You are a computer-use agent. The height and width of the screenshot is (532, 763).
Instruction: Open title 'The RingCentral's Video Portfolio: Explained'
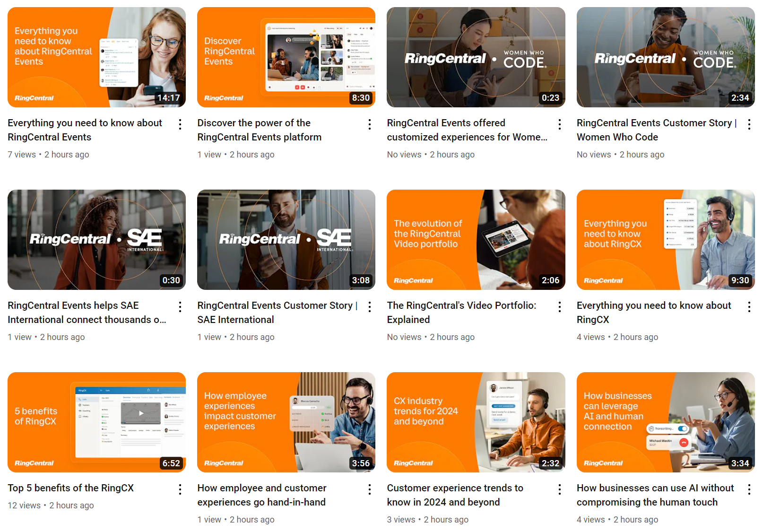(x=462, y=313)
